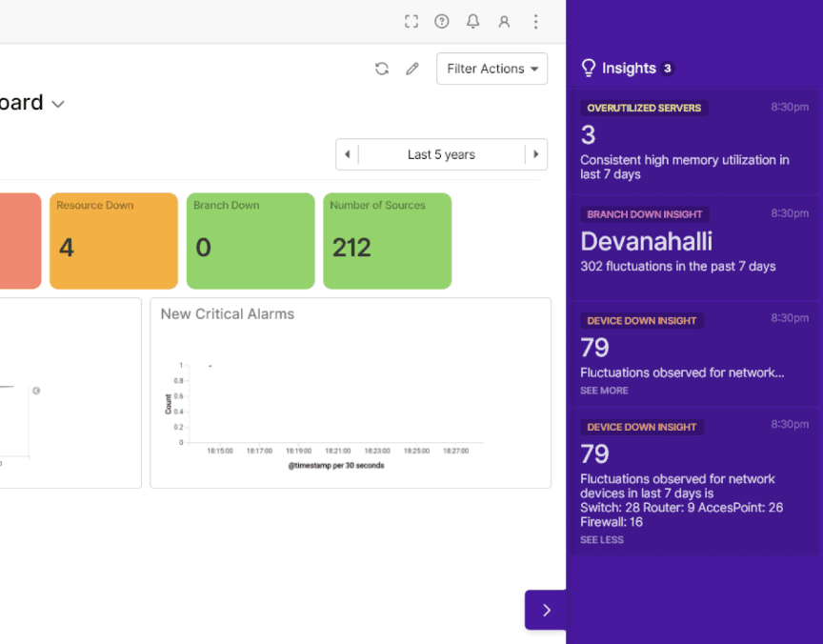Open notifications bell icon
The height and width of the screenshot is (644, 823).
click(x=472, y=22)
